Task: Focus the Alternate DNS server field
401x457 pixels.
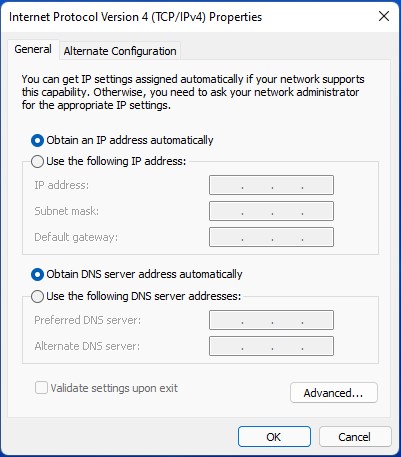Action: coord(271,346)
